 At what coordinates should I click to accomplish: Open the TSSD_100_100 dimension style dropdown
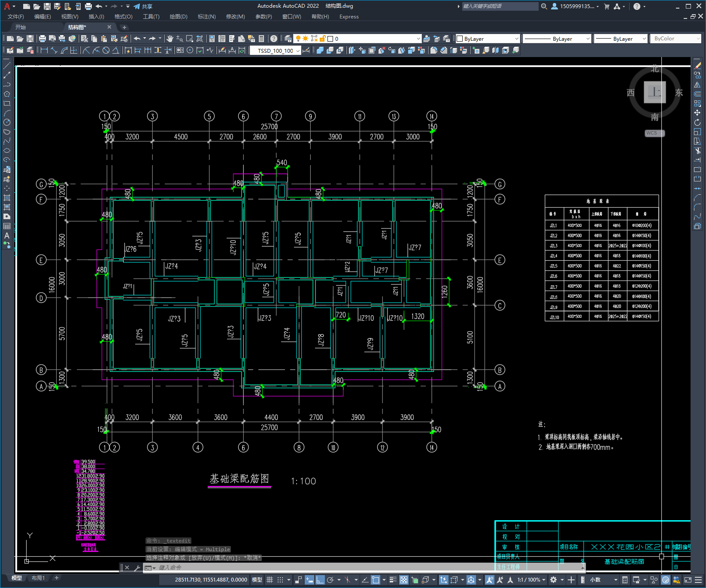pos(276,51)
